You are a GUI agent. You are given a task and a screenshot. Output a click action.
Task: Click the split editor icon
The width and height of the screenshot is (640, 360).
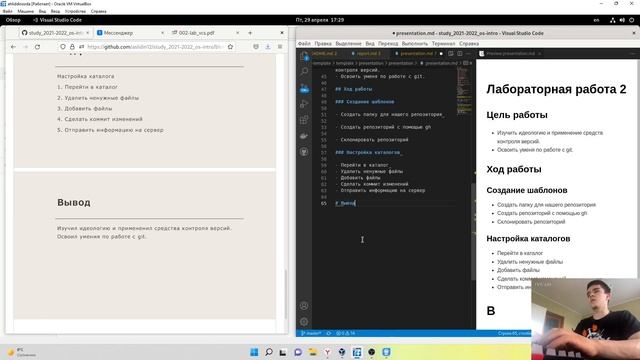click(x=460, y=53)
